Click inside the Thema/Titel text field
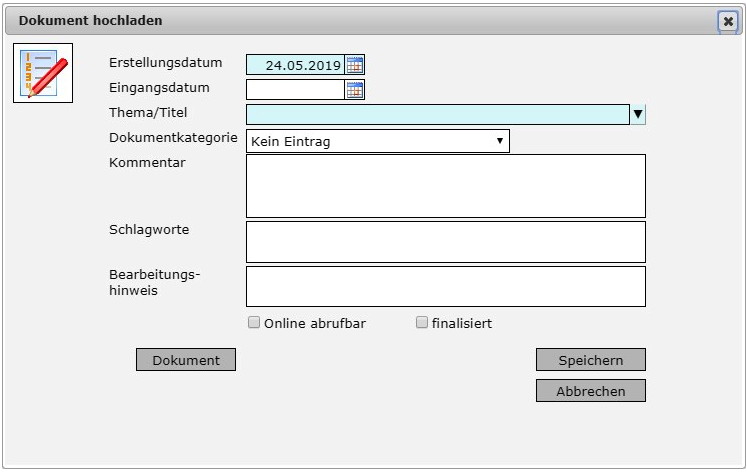This screenshot has height=472, width=747. [x=438, y=115]
